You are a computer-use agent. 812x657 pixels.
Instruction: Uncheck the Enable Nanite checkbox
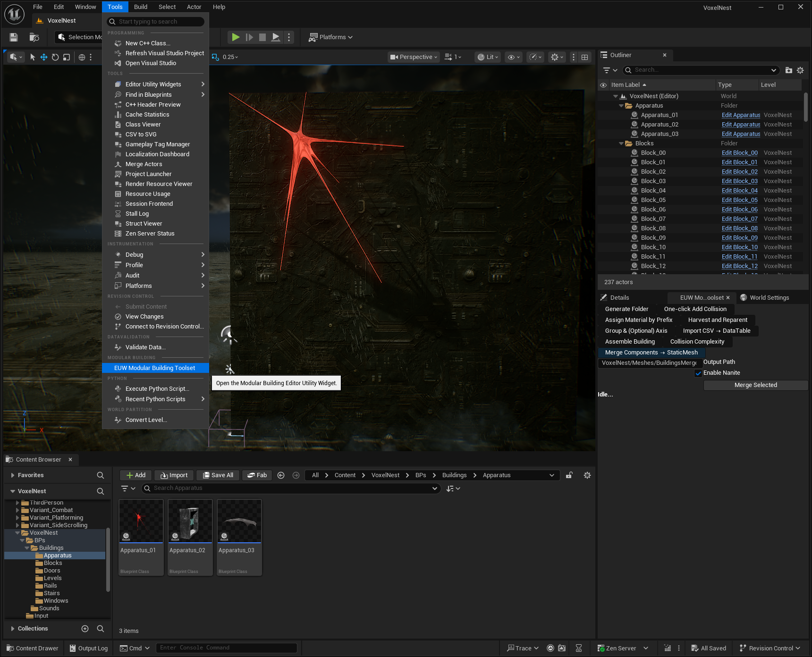pyautogui.click(x=698, y=373)
